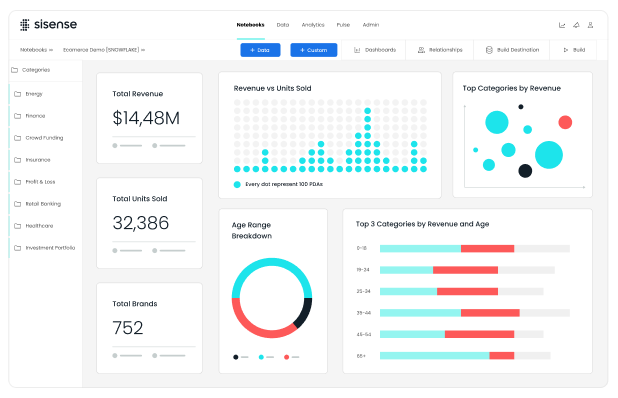Image resolution: width=618 pixels, height=398 pixels.
Task: Open the user profile icon
Action: click(590, 25)
